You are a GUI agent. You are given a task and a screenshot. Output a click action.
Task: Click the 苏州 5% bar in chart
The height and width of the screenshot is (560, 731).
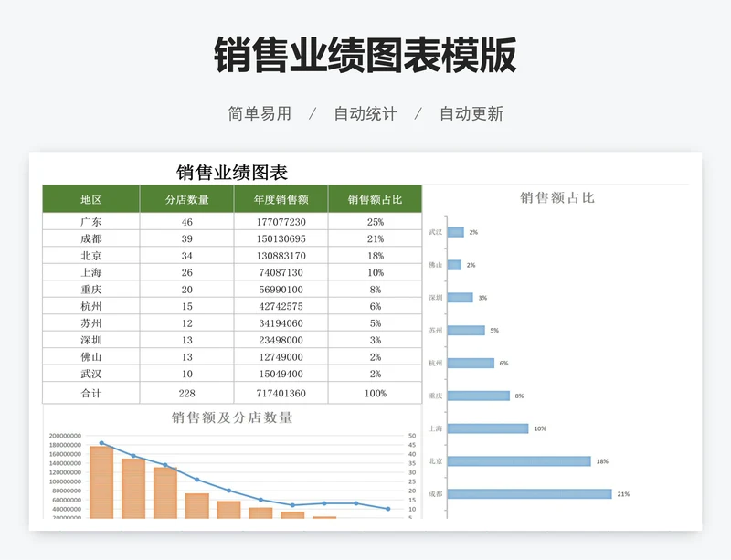pyautogui.click(x=466, y=330)
